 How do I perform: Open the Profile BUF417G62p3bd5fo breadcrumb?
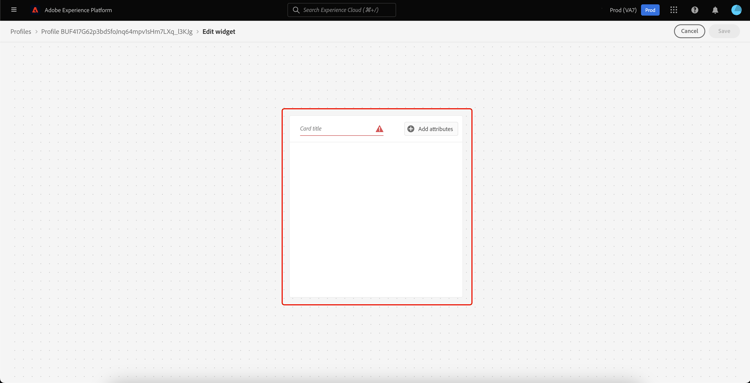tap(117, 32)
